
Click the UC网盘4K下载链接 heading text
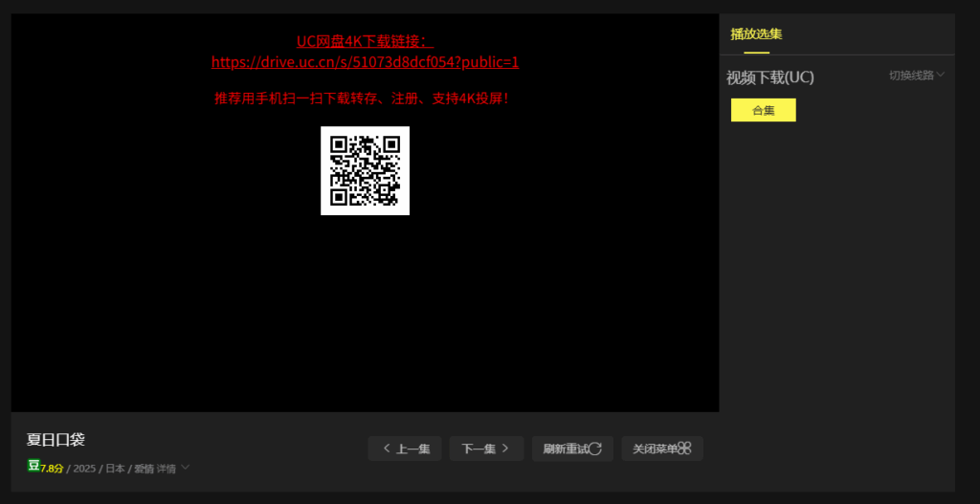coord(365,42)
